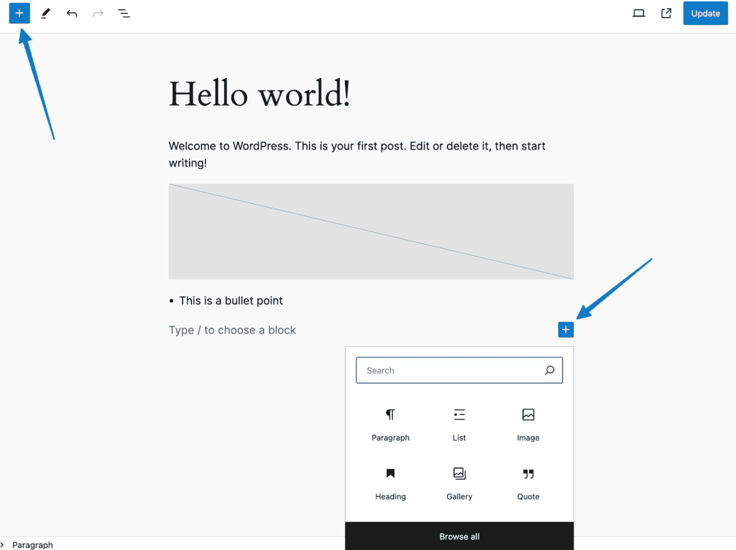This screenshot has height=550, width=736.
Task: Click the greyed-out Redo arrow
Action: tap(98, 14)
